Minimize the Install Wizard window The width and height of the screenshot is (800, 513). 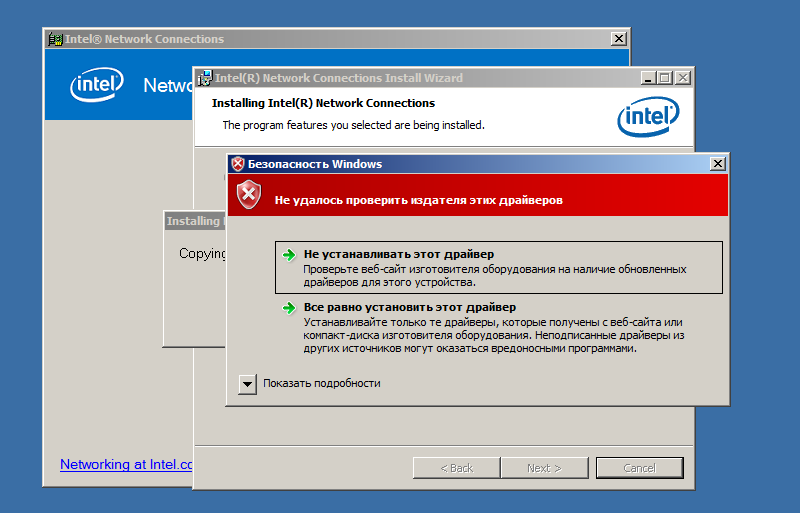tap(648, 78)
